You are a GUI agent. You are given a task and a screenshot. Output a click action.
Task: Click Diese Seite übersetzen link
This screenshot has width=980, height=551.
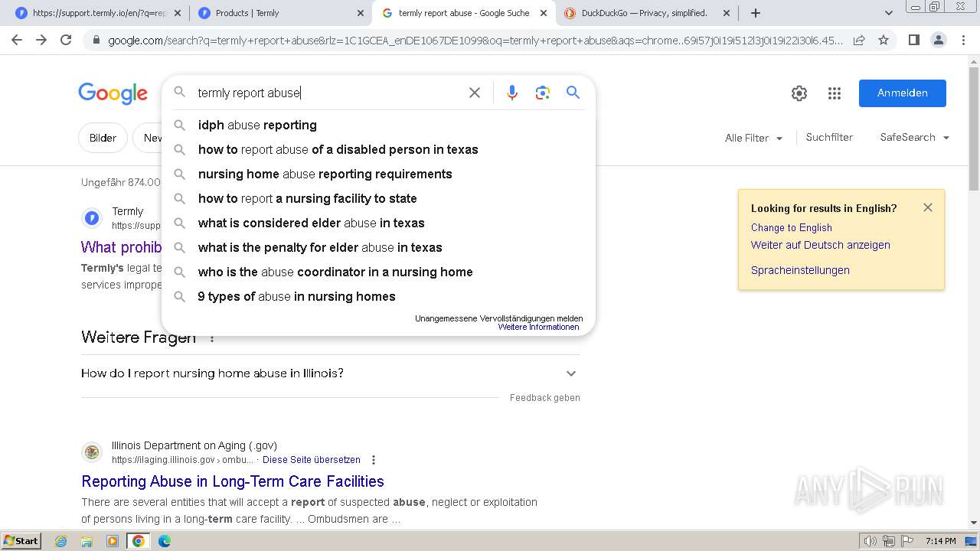(312, 460)
